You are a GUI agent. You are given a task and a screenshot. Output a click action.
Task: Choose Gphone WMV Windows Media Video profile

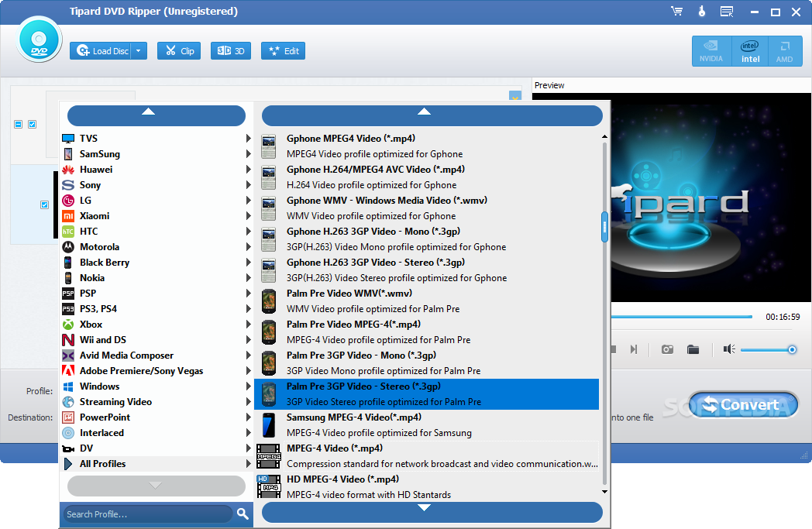426,208
